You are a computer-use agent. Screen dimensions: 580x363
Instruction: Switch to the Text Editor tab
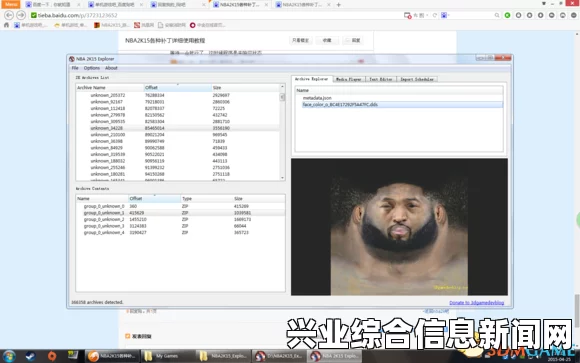click(x=381, y=79)
